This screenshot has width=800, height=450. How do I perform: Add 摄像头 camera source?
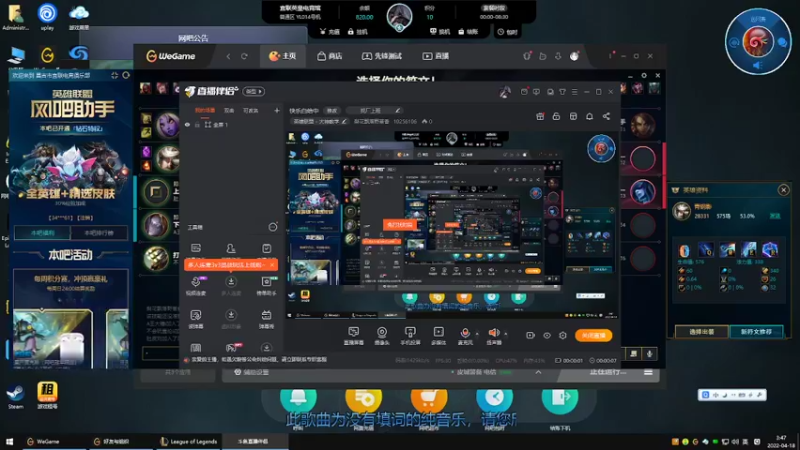click(x=382, y=336)
